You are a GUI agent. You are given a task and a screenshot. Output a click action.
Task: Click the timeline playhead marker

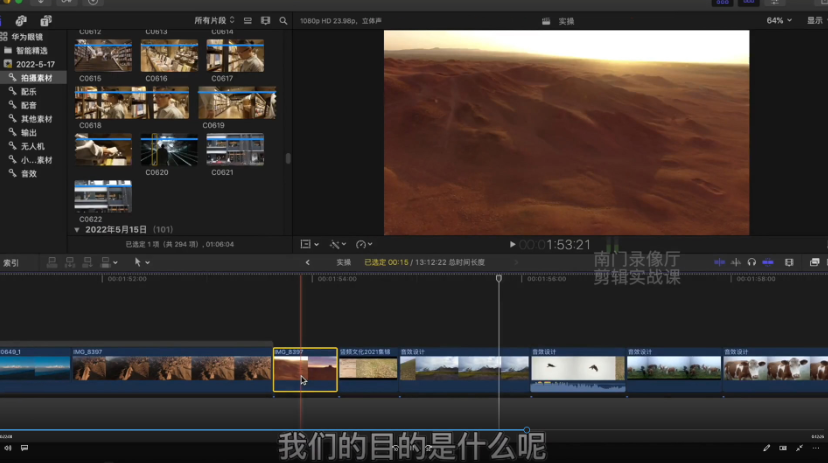(498, 278)
